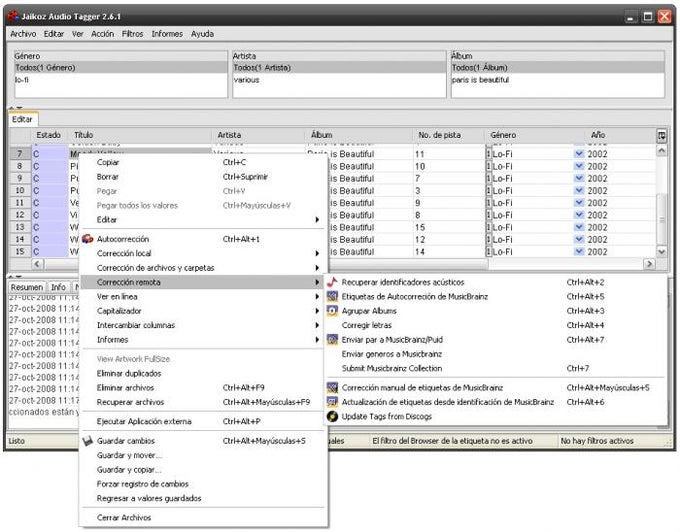Image resolution: width=680 pixels, height=532 pixels.
Task: Click the Autocorrección wand icon
Action: tap(88, 239)
